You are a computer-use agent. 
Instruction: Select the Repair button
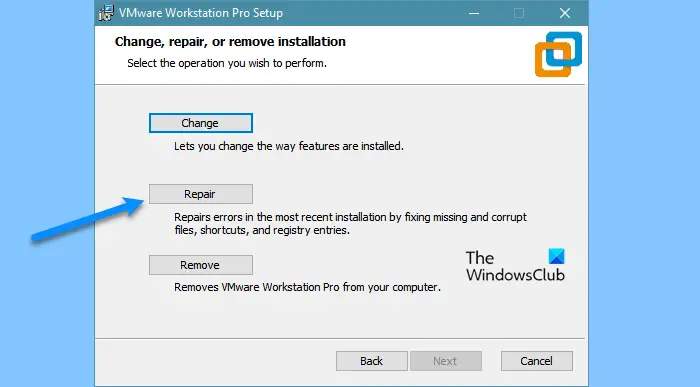click(201, 194)
